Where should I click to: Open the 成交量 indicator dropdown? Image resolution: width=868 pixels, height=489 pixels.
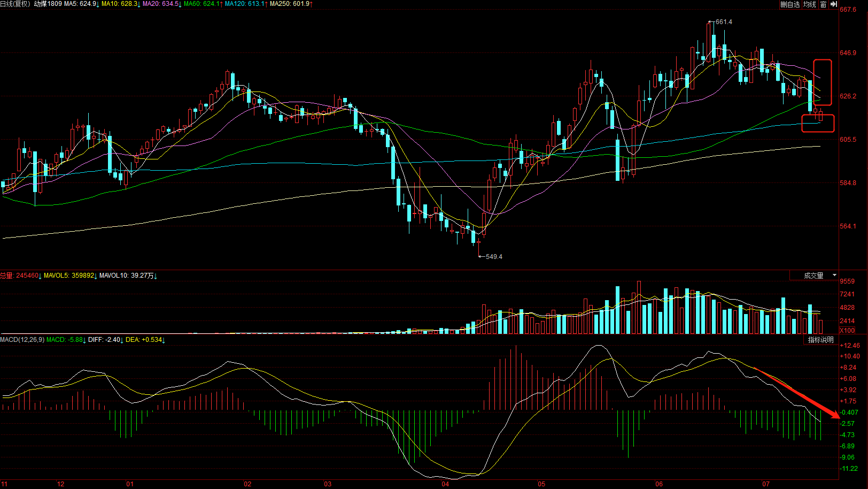click(814, 276)
